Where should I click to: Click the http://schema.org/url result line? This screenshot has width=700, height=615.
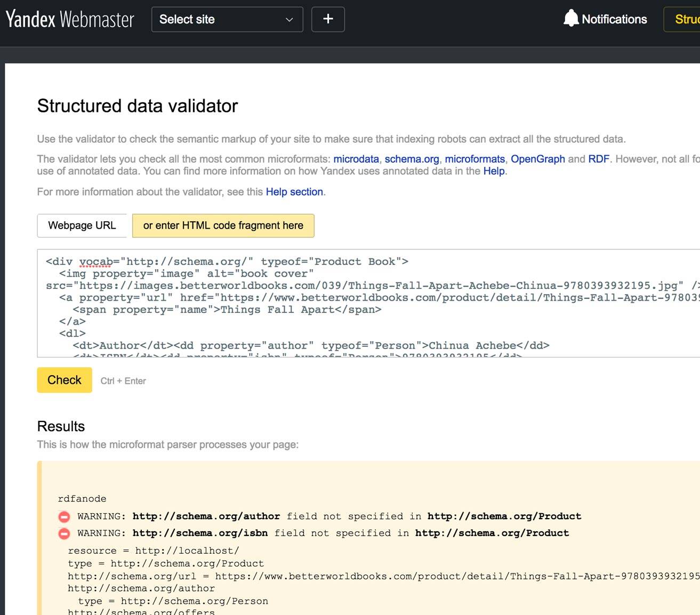[x=384, y=576]
